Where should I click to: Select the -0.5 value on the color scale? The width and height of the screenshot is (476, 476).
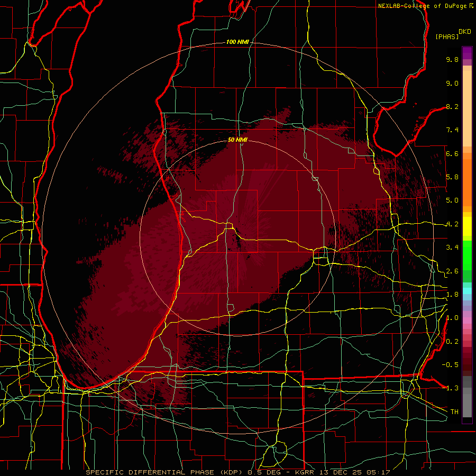(450, 365)
